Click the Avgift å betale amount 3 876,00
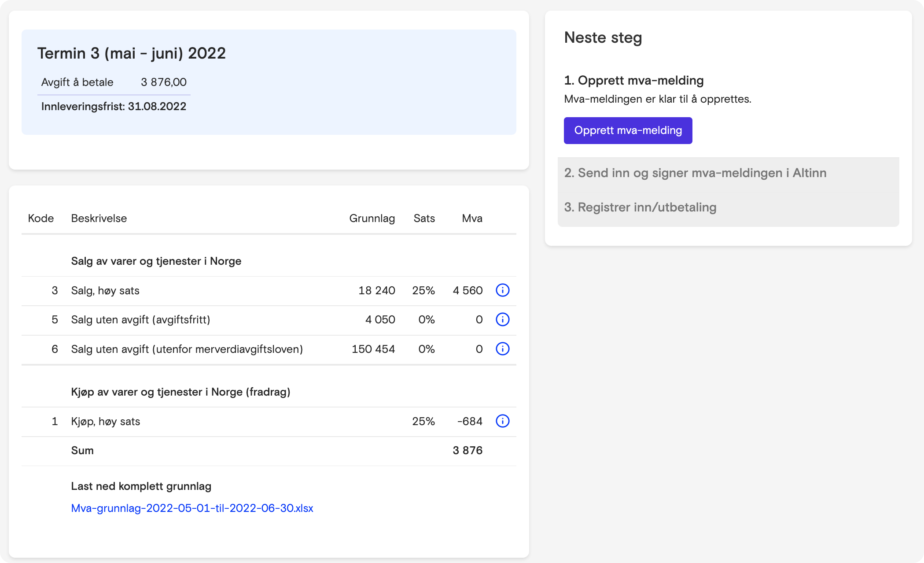Image resolution: width=924 pixels, height=563 pixels. tap(163, 82)
